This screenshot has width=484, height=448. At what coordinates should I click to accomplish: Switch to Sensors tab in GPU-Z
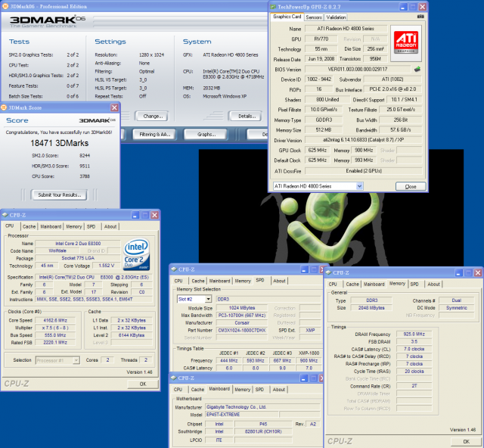coord(314,17)
